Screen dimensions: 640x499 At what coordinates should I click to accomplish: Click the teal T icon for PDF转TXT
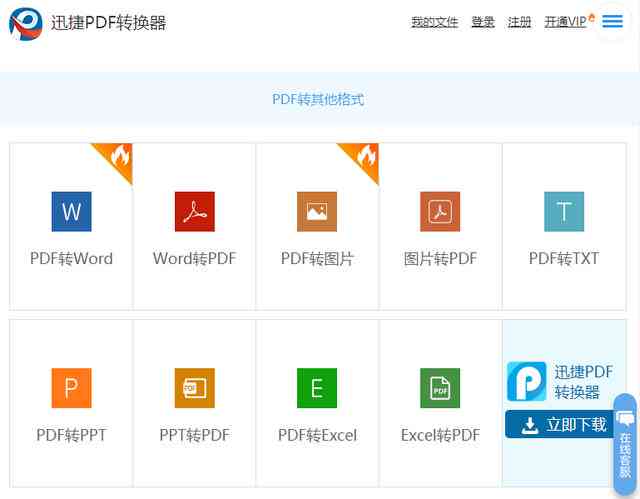tap(564, 211)
